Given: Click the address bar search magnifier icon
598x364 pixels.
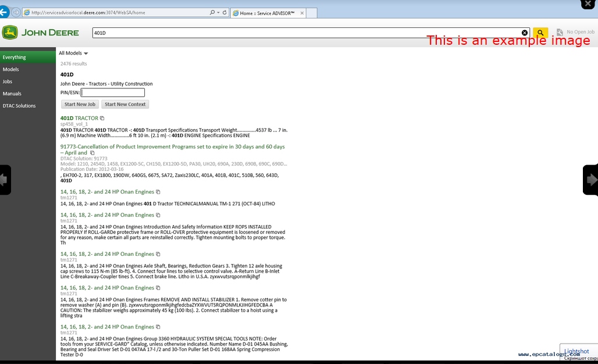Looking at the screenshot, I should coord(212,13).
